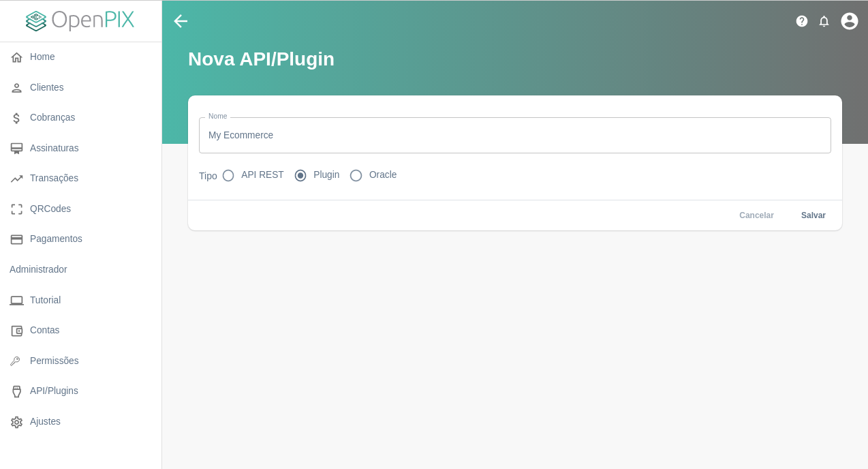Click the back arrow in the header
The height and width of the screenshot is (469, 868).
click(181, 21)
